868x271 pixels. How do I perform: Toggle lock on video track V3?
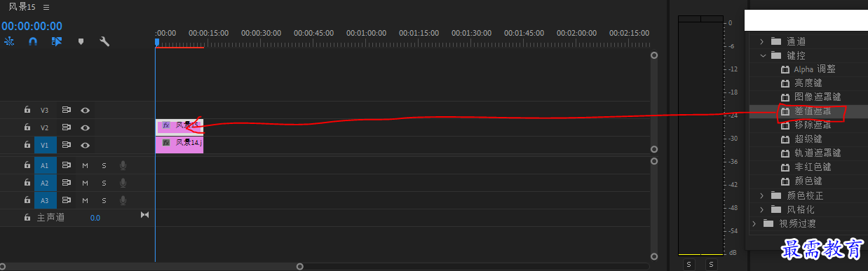click(27, 110)
